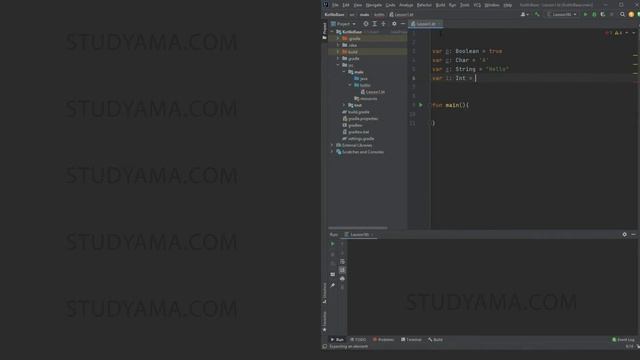Viewport: 640px width, 360px height.
Task: Toggle the Project side tab on left edge
Action: coord(324,31)
